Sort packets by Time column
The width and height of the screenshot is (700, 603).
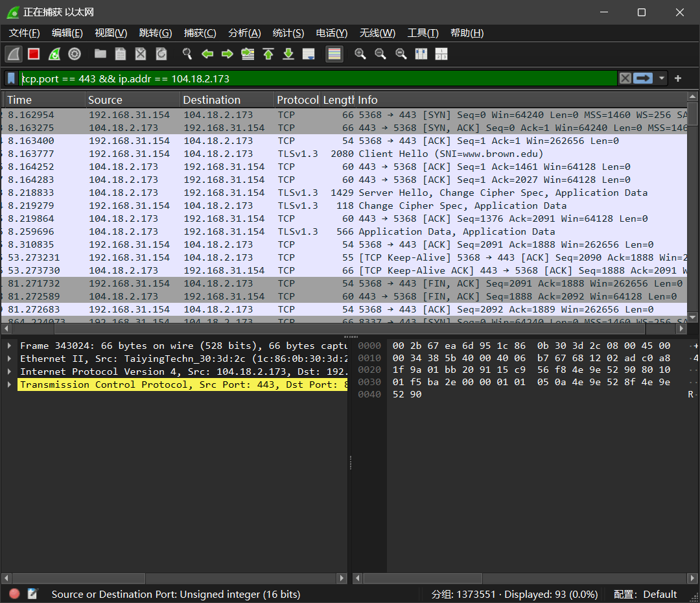tap(44, 100)
